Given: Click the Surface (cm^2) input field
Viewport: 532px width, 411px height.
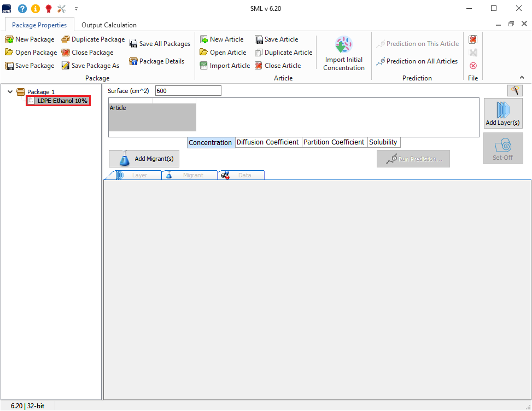Looking at the screenshot, I should tap(188, 91).
